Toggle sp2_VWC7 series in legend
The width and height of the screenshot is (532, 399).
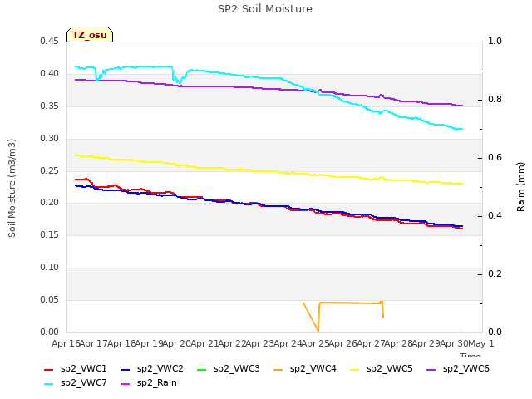[x=76, y=383]
